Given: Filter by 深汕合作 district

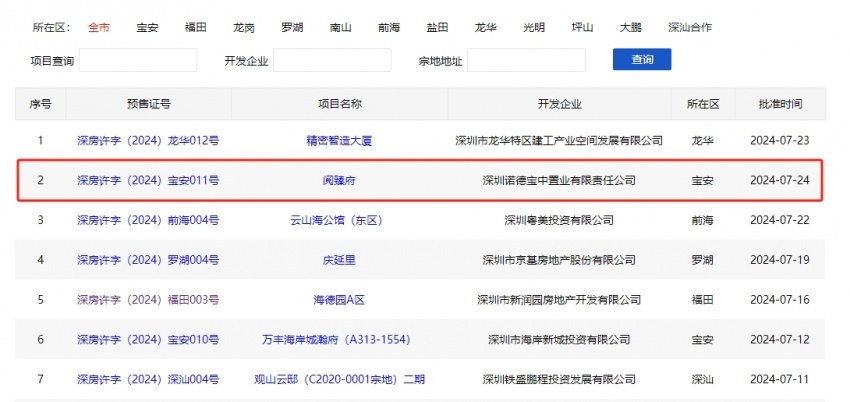Looking at the screenshot, I should (690, 27).
